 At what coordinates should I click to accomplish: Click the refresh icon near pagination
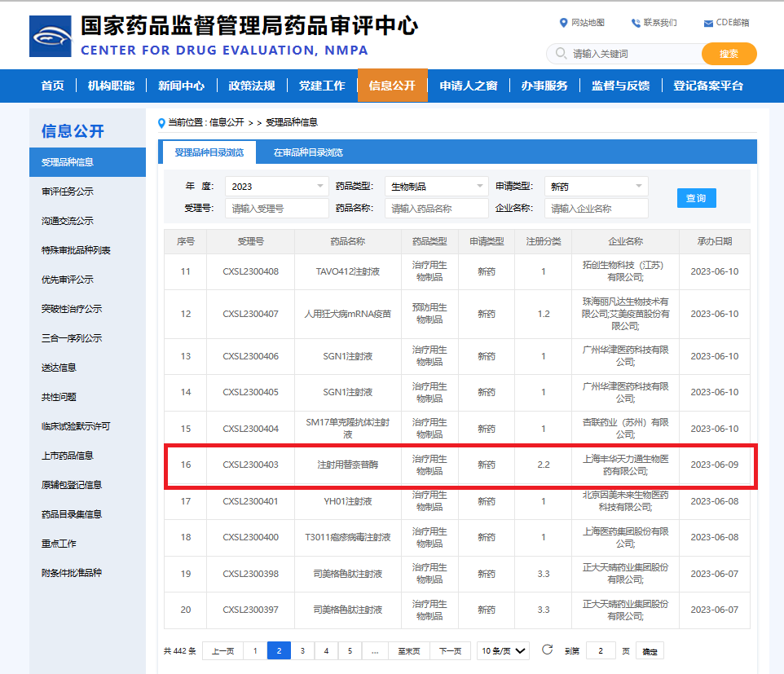pos(546,650)
